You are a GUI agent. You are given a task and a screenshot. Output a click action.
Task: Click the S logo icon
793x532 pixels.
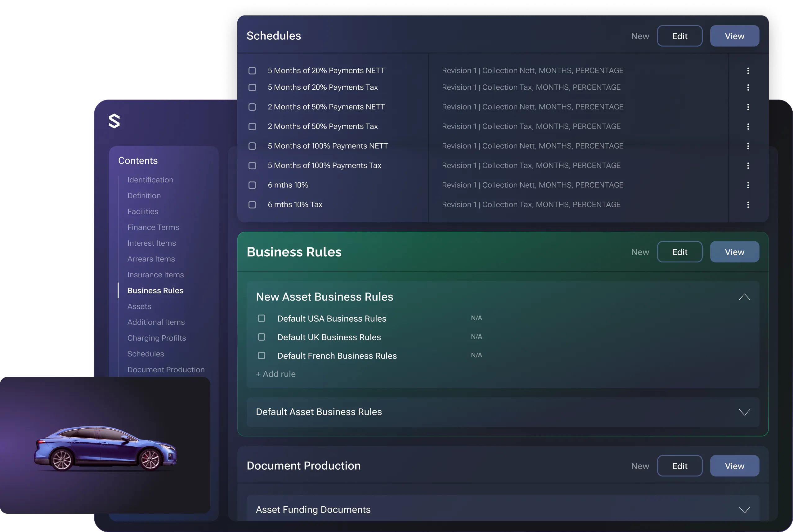(x=114, y=121)
